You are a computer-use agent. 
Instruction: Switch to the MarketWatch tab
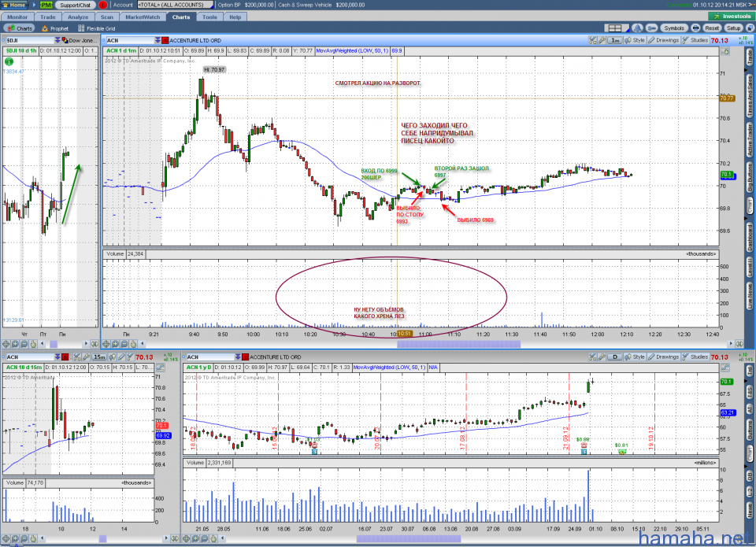(143, 17)
